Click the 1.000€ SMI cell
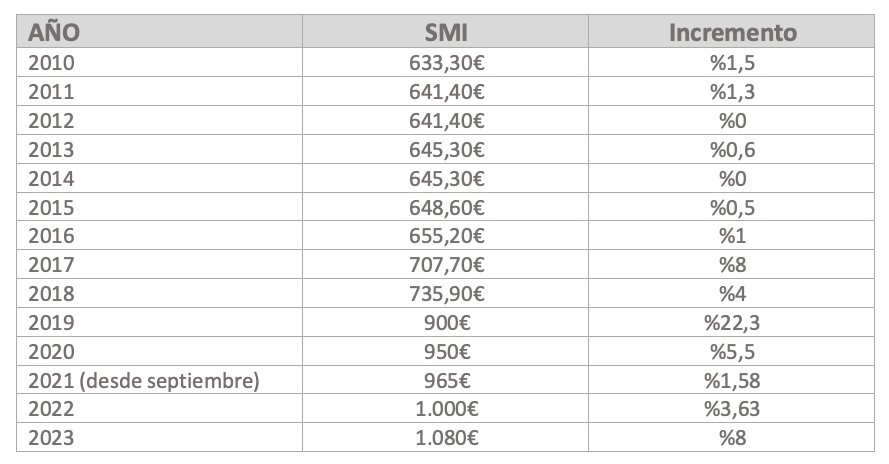The image size is (889, 464). 446,408
